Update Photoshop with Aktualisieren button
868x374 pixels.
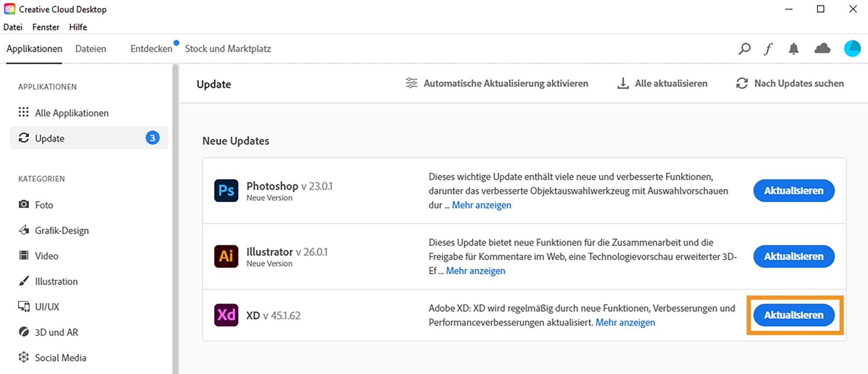pos(793,191)
